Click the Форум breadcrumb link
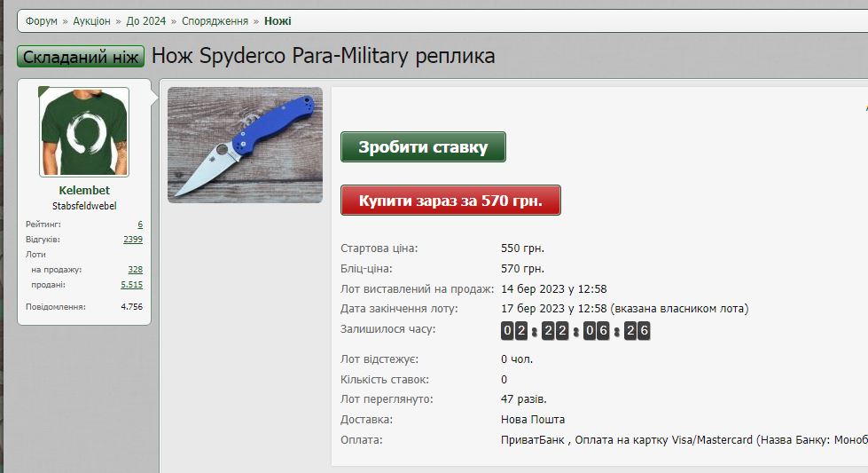 tap(41, 21)
